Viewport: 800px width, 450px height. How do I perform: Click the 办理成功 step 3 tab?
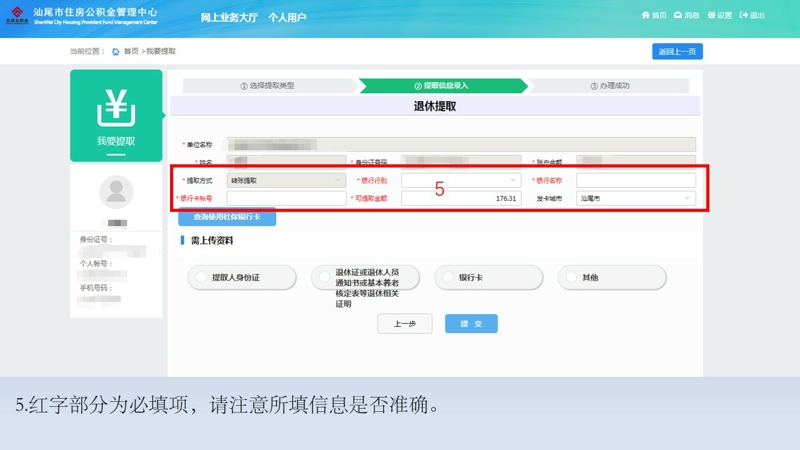610,86
